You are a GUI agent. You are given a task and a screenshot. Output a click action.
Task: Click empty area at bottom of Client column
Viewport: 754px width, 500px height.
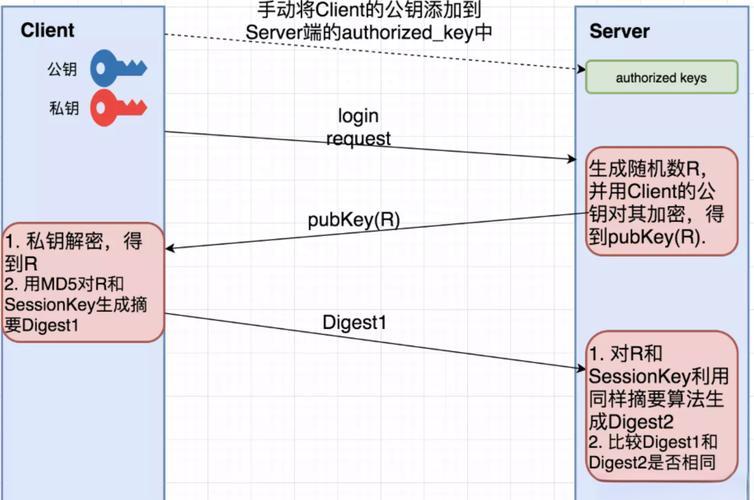tap(83, 430)
